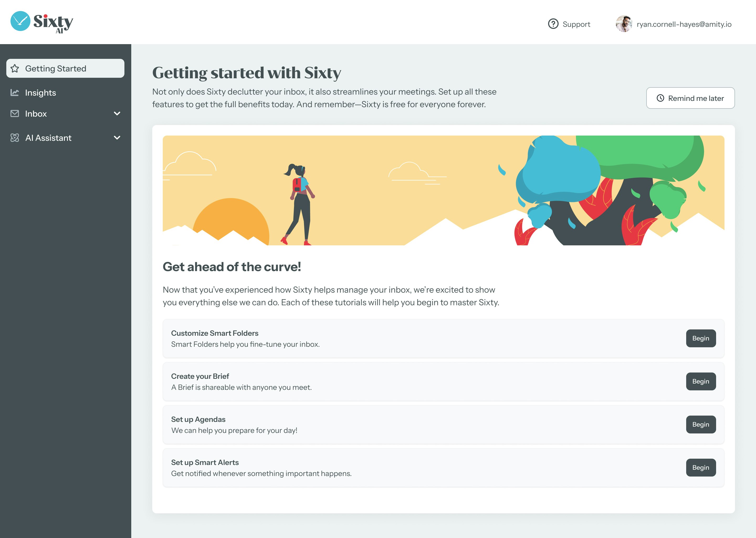Start the Set up Agendas tutorial
The image size is (756, 538).
pos(700,424)
